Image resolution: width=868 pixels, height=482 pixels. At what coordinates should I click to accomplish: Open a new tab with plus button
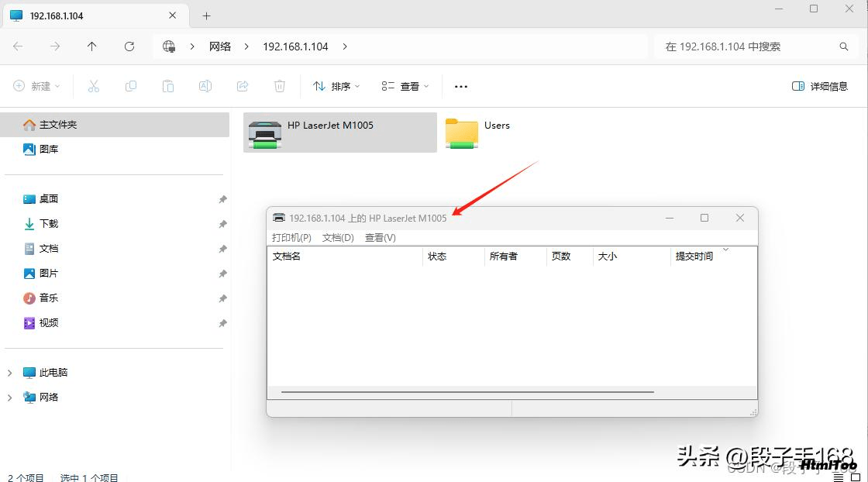click(x=206, y=16)
